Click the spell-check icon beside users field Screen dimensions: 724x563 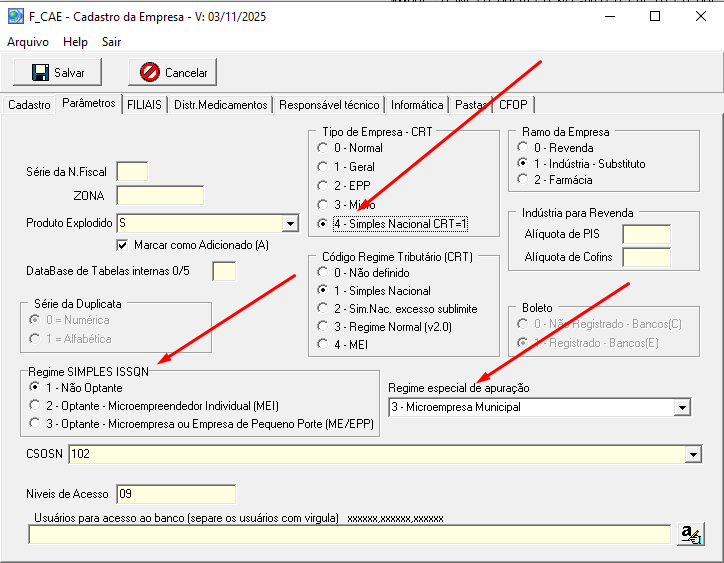pos(690,533)
